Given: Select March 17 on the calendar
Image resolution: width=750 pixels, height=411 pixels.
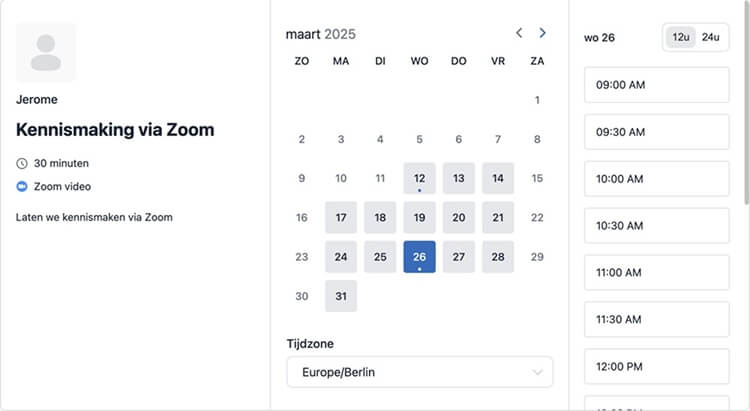Looking at the screenshot, I should point(341,218).
